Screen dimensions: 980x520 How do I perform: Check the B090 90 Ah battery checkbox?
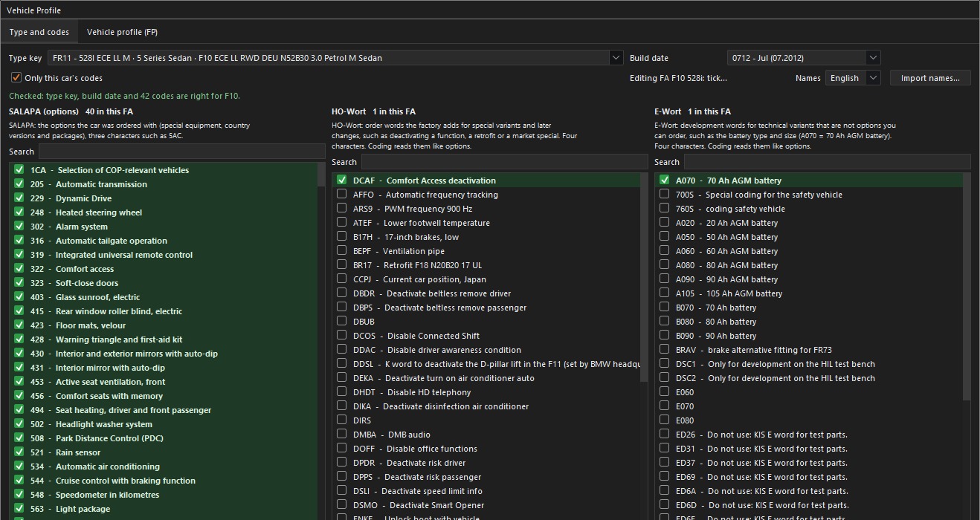click(665, 336)
